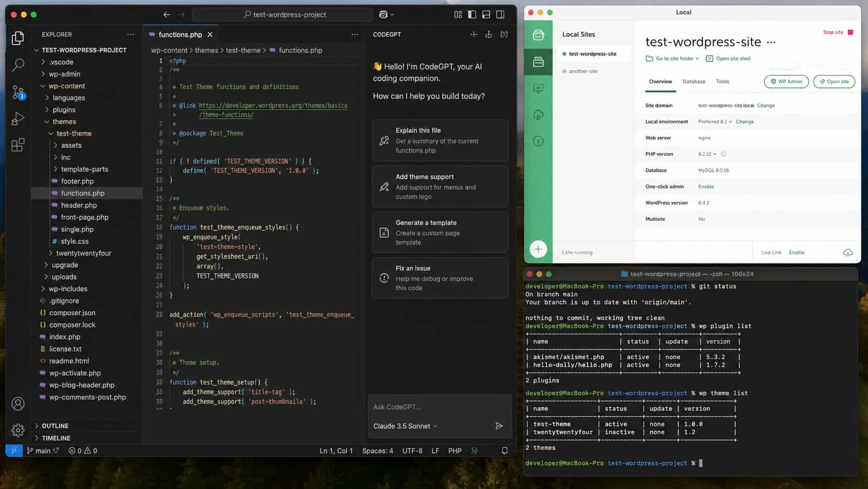Image resolution: width=868 pixels, height=489 pixels.
Task: Click the CodeGPT anchor icon in panel header
Action: [x=489, y=34]
